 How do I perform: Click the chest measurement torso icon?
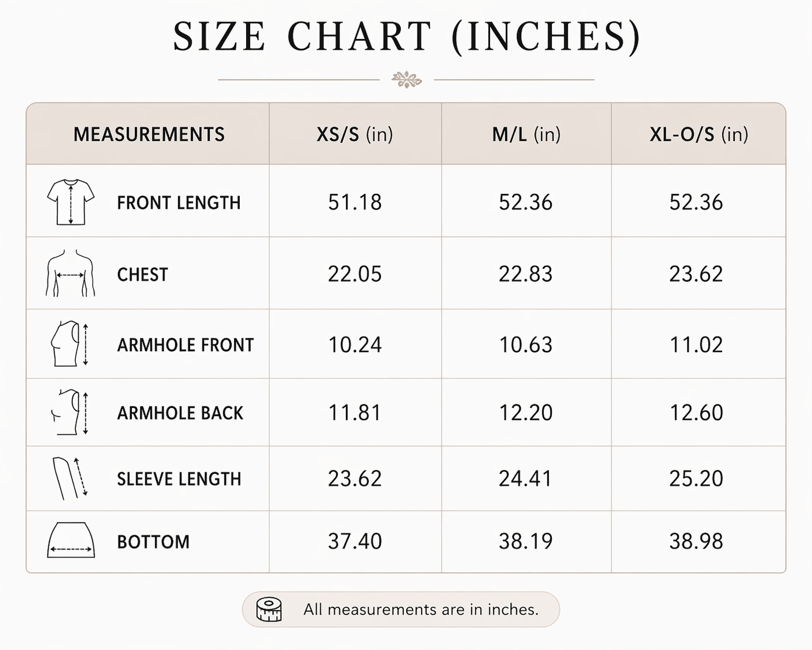(x=71, y=273)
